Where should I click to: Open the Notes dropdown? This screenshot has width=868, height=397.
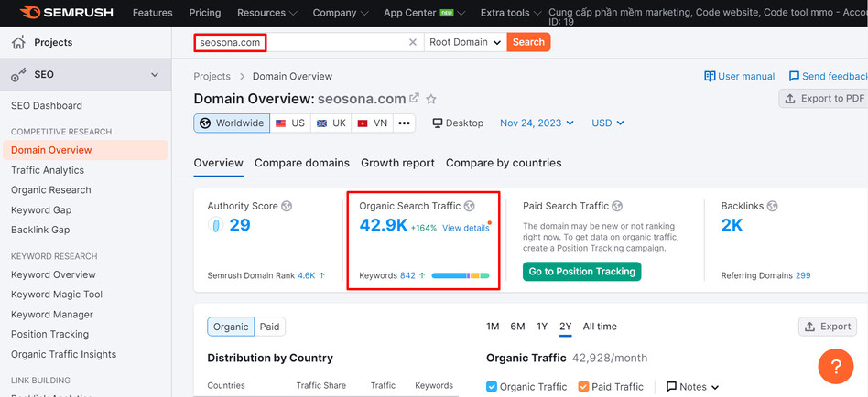click(692, 387)
